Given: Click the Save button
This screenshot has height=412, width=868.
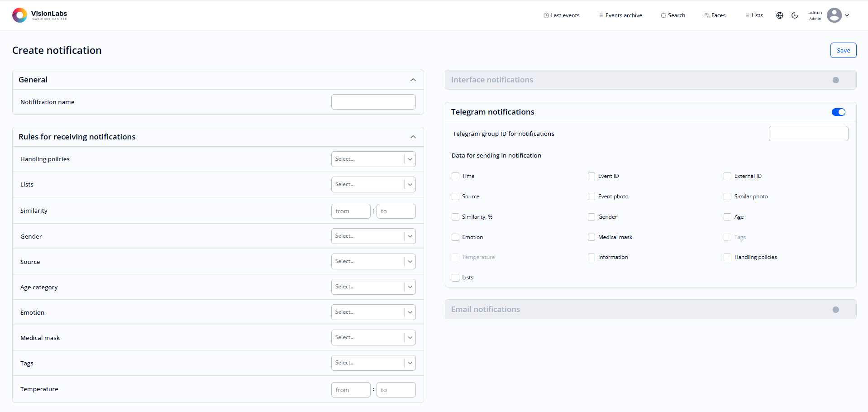Looking at the screenshot, I should tap(843, 50).
